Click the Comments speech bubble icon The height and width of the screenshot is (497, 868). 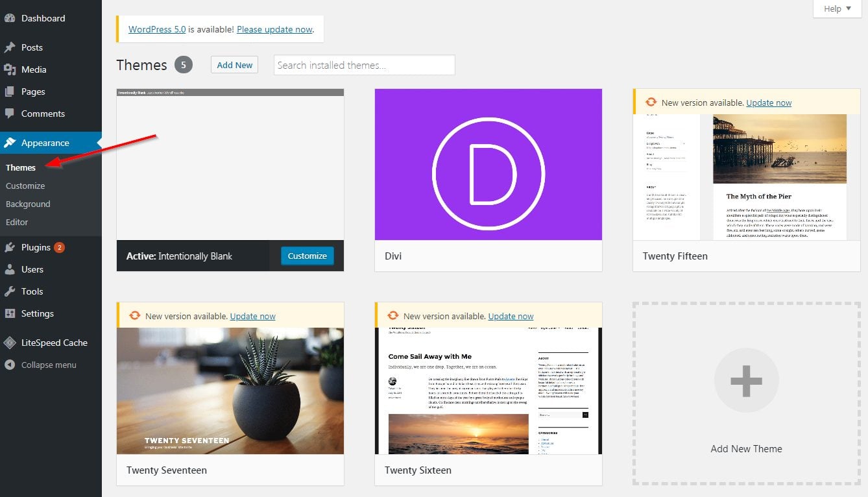tap(10, 114)
